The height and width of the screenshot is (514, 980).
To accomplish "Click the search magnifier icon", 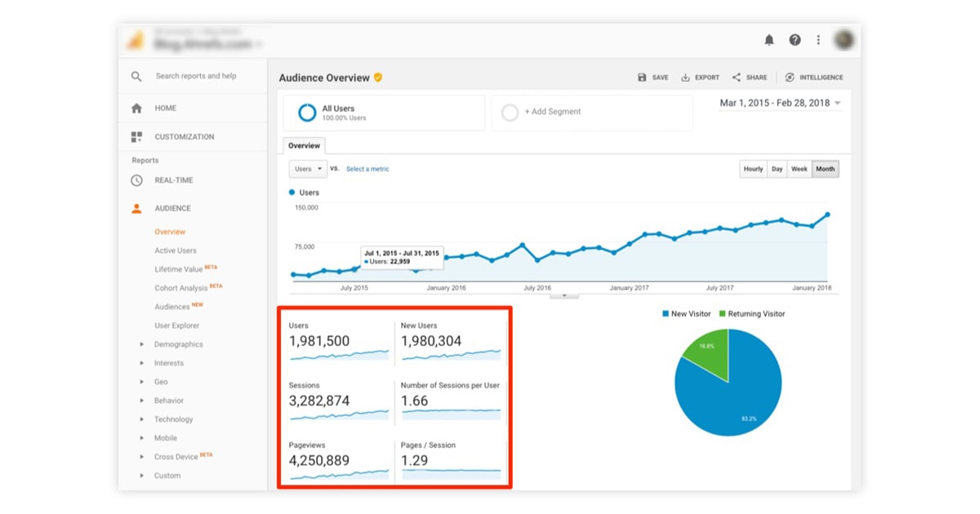I will (x=136, y=76).
